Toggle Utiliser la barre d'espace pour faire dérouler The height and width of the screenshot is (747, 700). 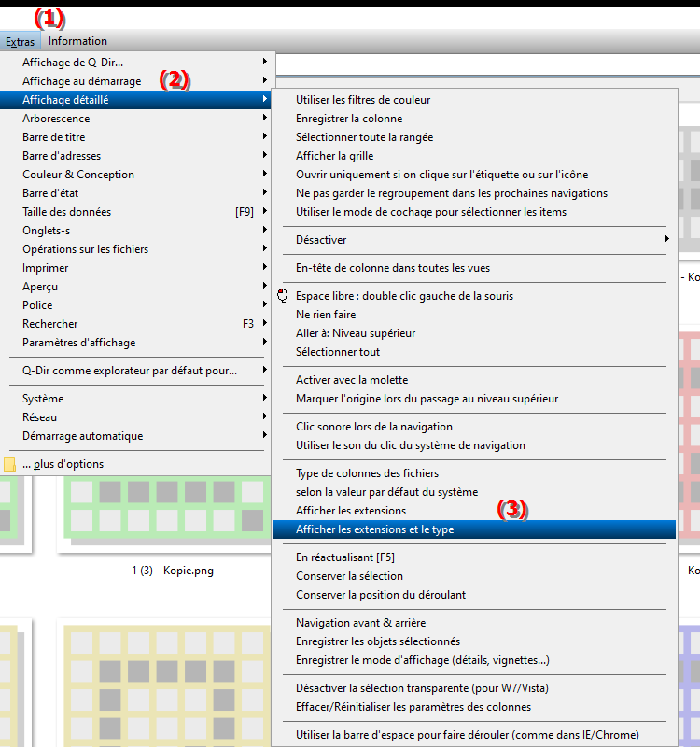tap(474, 735)
